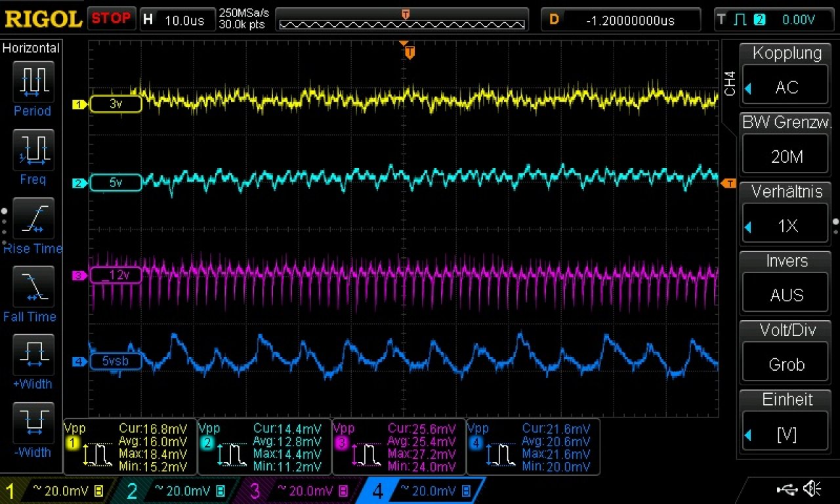Click the 250MSa/s sample rate readout
The height and width of the screenshot is (504, 840).
pyautogui.click(x=244, y=14)
